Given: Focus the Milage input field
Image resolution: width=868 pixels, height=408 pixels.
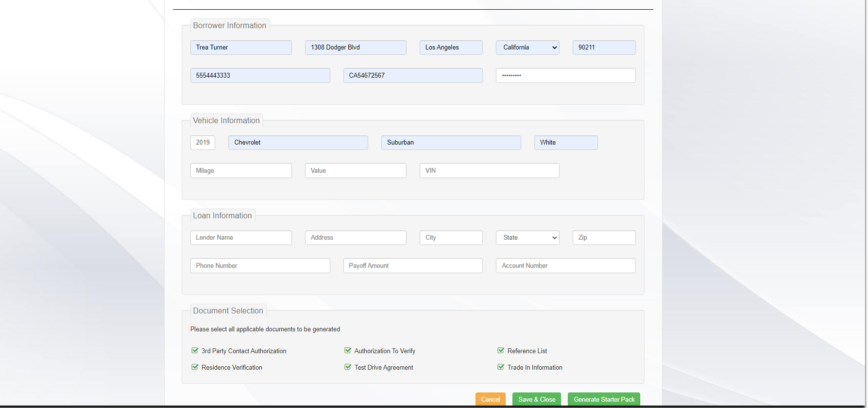Looking at the screenshot, I should (241, 171).
